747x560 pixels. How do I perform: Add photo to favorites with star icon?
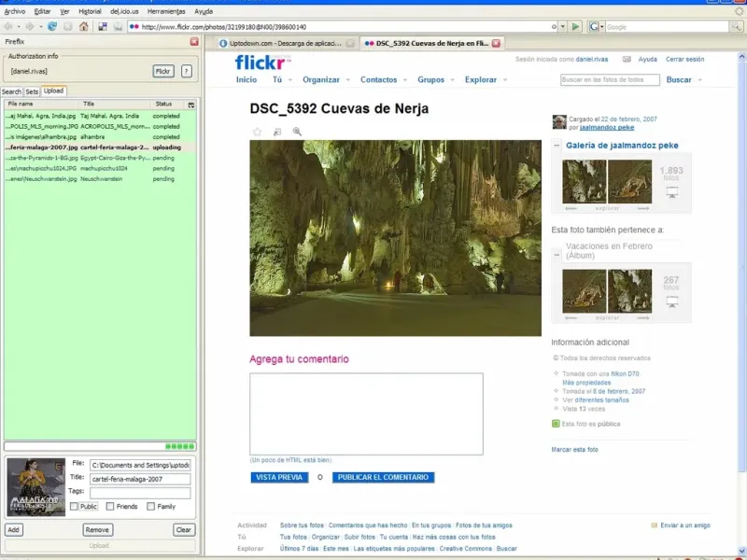click(x=258, y=132)
